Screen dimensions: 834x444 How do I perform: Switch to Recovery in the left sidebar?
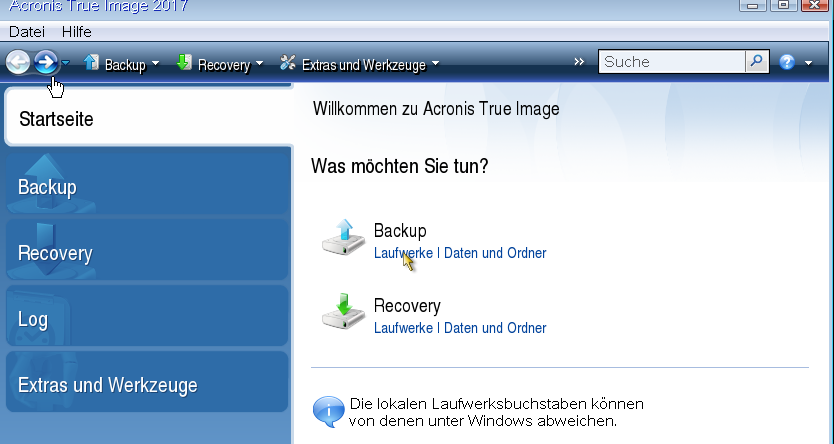pos(145,253)
